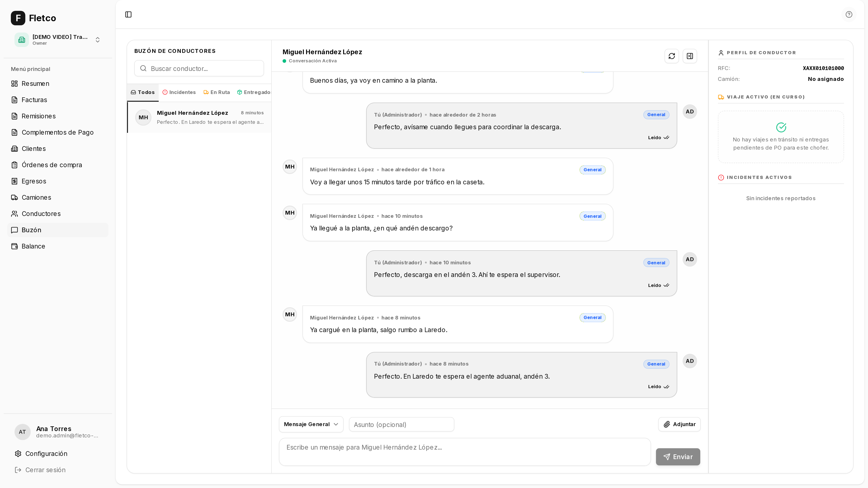Viewport: 868px width, 488px height.
Task: Click the Complementos de Pago icon
Action: pyautogui.click(x=14, y=132)
